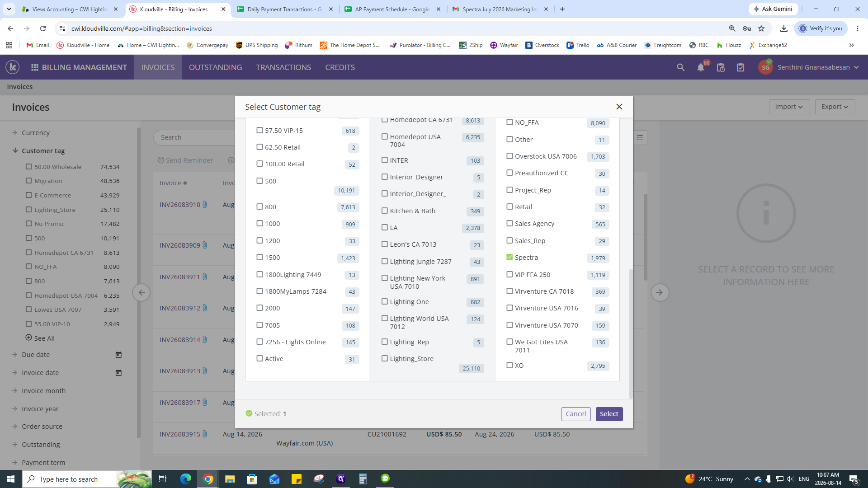Open Microsoft Edge from the taskbar

point(186,479)
